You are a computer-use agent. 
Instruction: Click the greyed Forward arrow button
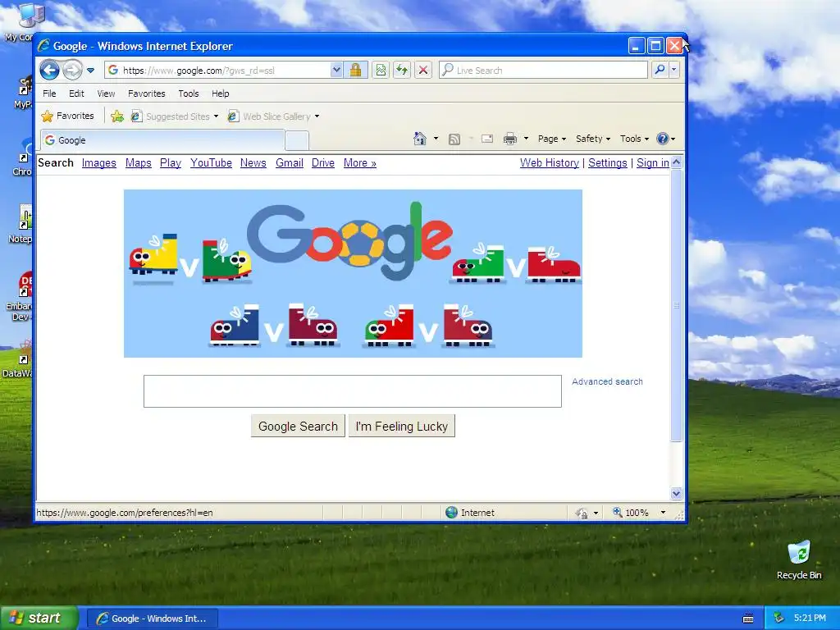click(x=72, y=70)
